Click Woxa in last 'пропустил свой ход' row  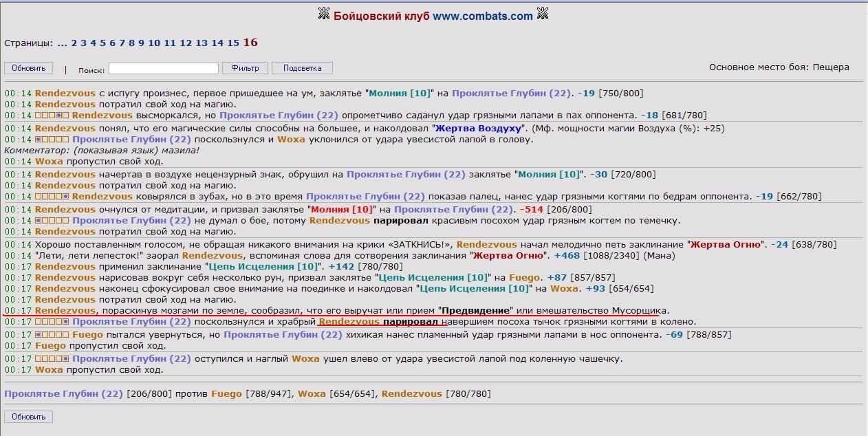tap(49, 370)
